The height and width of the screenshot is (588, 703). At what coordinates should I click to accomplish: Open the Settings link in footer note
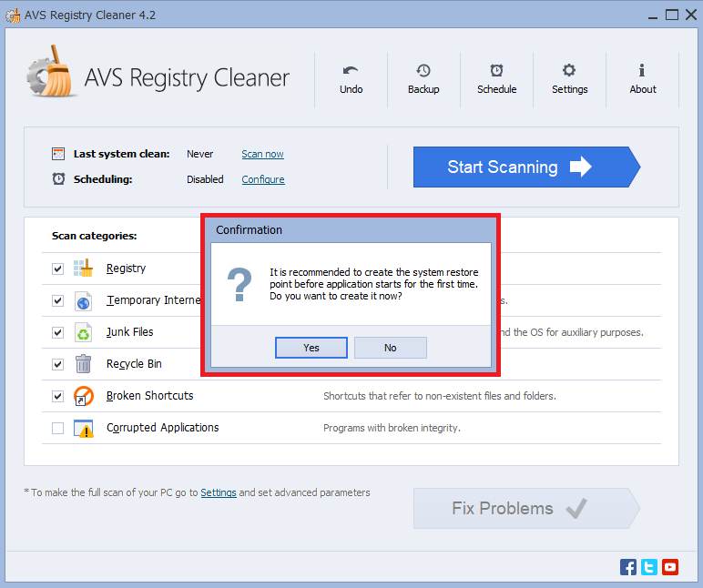pyautogui.click(x=219, y=492)
